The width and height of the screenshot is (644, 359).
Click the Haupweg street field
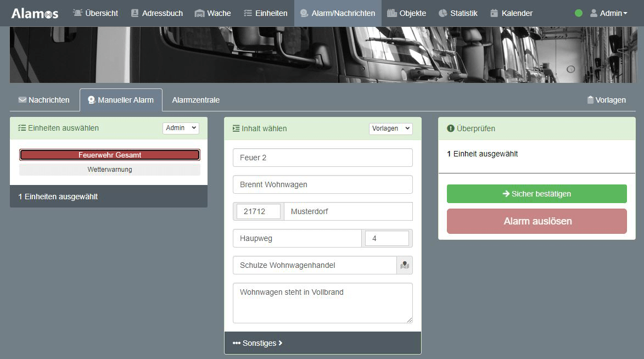tap(297, 238)
